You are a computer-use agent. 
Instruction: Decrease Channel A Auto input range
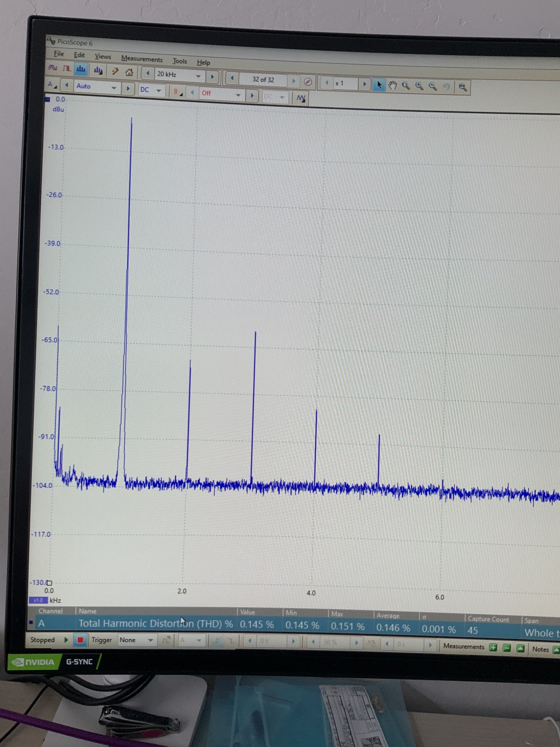(x=66, y=85)
